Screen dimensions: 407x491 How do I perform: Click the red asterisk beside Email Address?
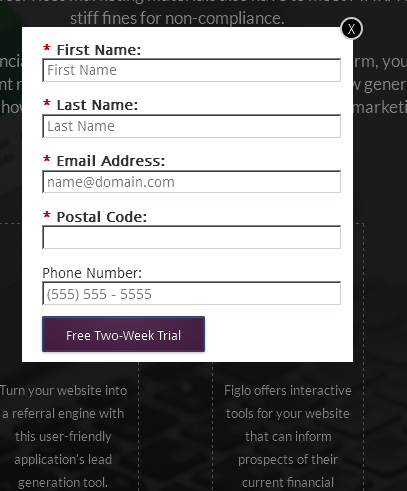tap(47, 159)
